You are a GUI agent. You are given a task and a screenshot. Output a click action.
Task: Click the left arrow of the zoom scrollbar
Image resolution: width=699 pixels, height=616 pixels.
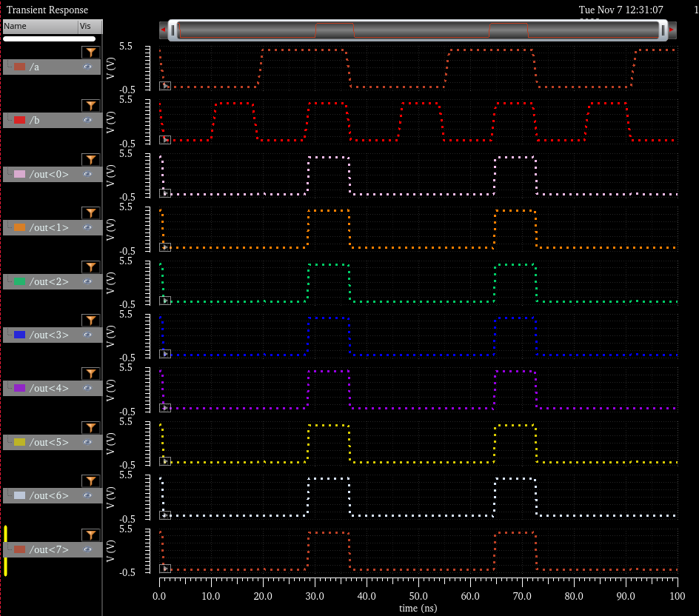[163, 30]
